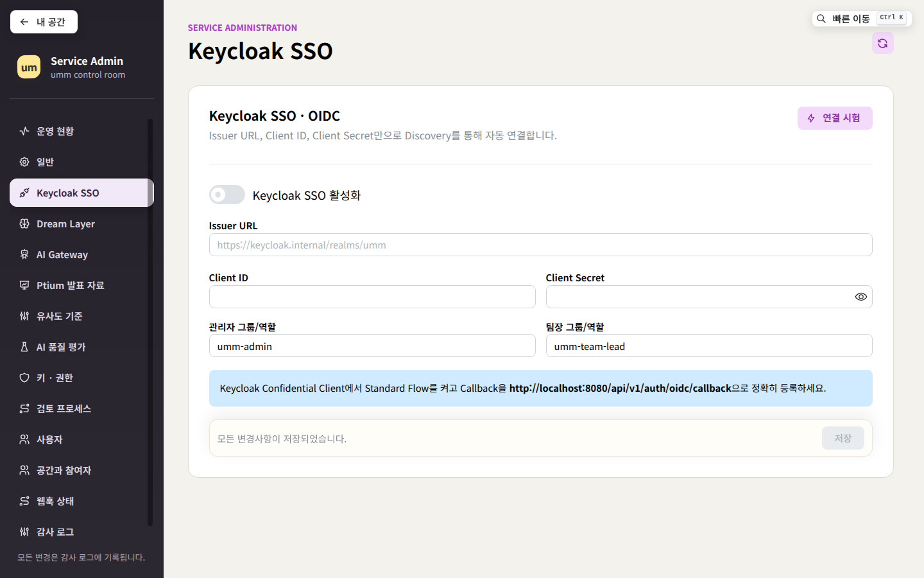Open 유사도 기준 page
Viewport: 924px width, 578px height.
click(x=81, y=316)
